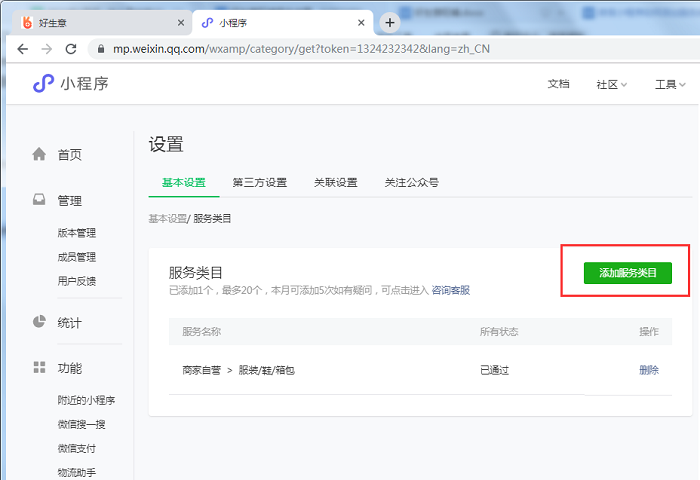Click the home icon beside 首页

[39, 154]
